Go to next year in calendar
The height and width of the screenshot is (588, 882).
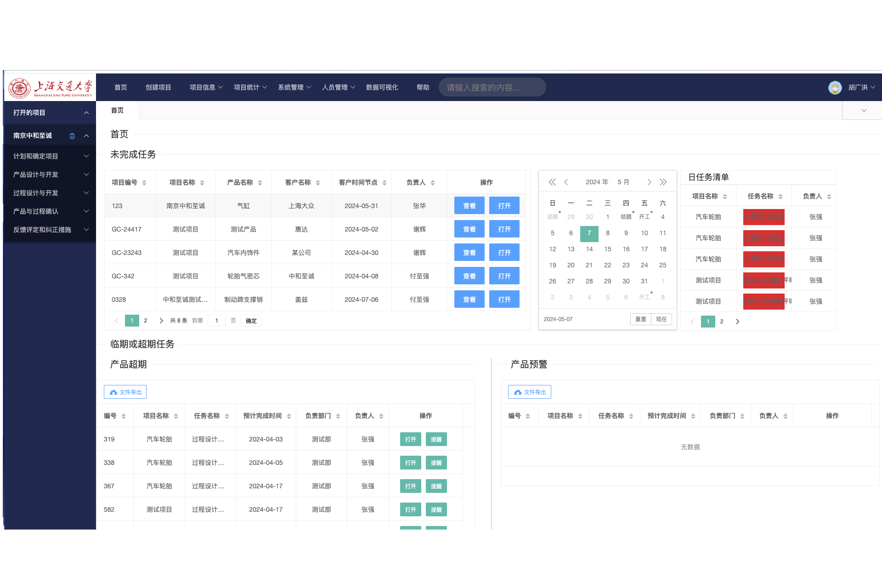tap(663, 182)
